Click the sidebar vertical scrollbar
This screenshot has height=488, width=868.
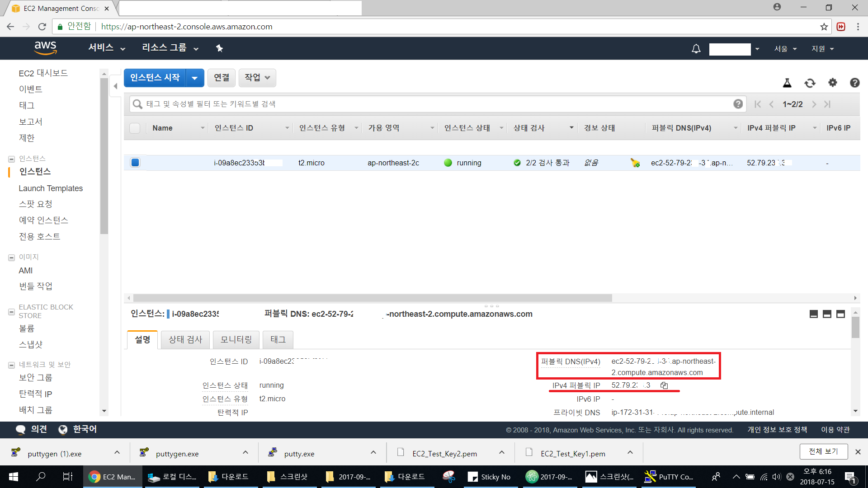click(x=104, y=156)
